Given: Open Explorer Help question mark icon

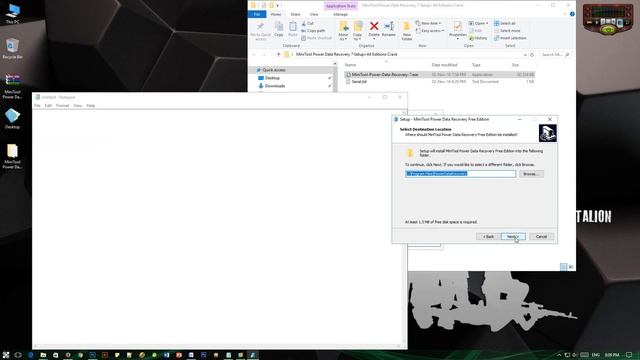Looking at the screenshot, I should 572,14.
